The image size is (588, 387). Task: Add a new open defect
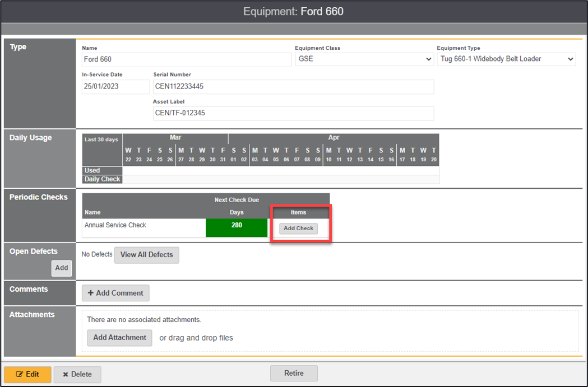point(62,268)
